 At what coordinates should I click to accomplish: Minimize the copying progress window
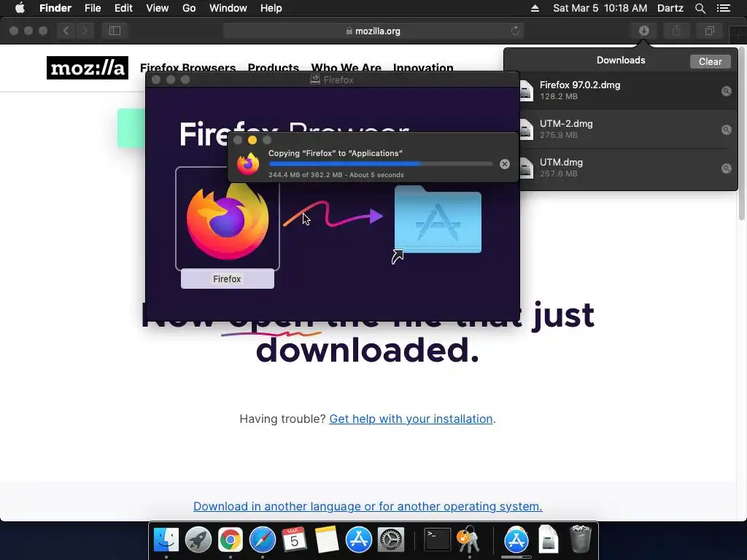click(x=252, y=140)
